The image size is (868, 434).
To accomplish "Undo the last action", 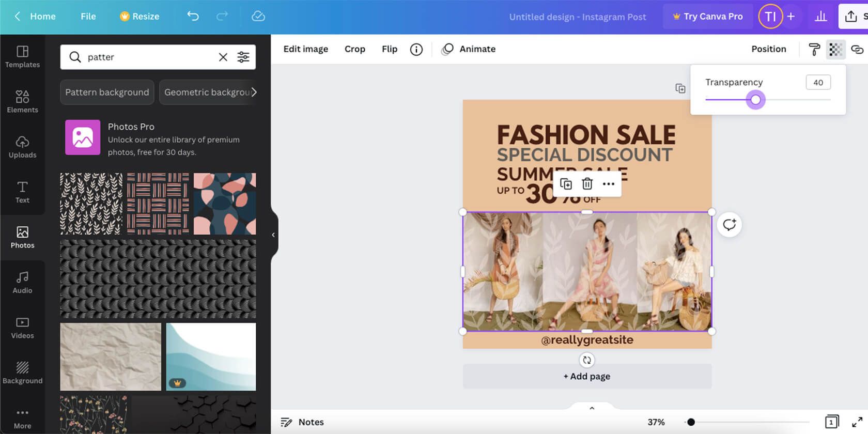I will (x=193, y=17).
